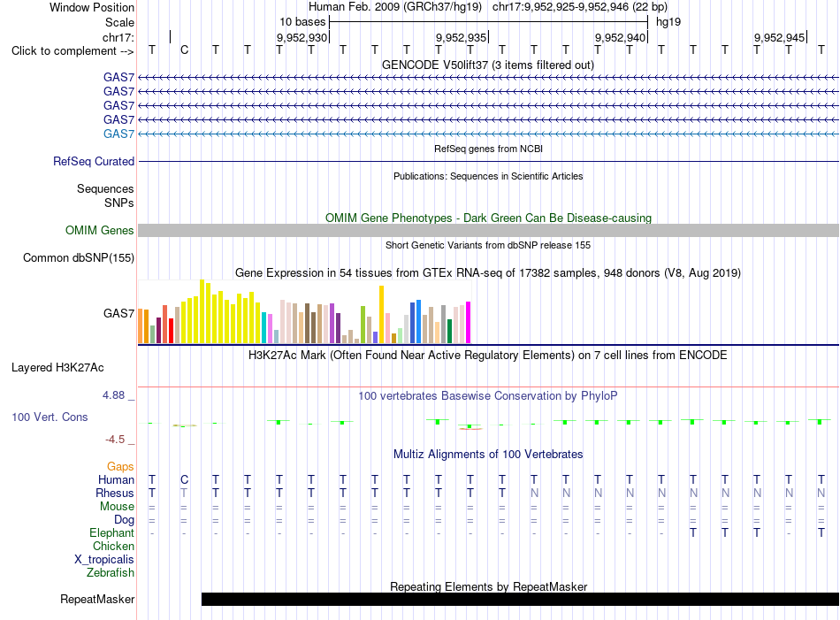Screen dimensions: 840x620
Task: Open the Layered H3K27Ac track label
Action: click(x=57, y=368)
